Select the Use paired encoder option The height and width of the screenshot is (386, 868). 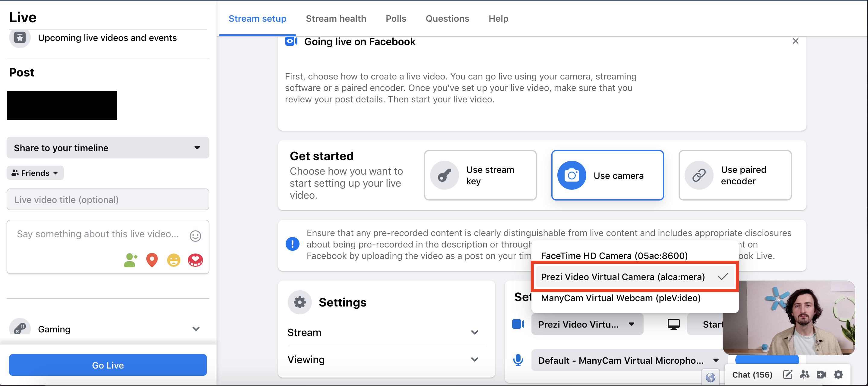(x=735, y=175)
